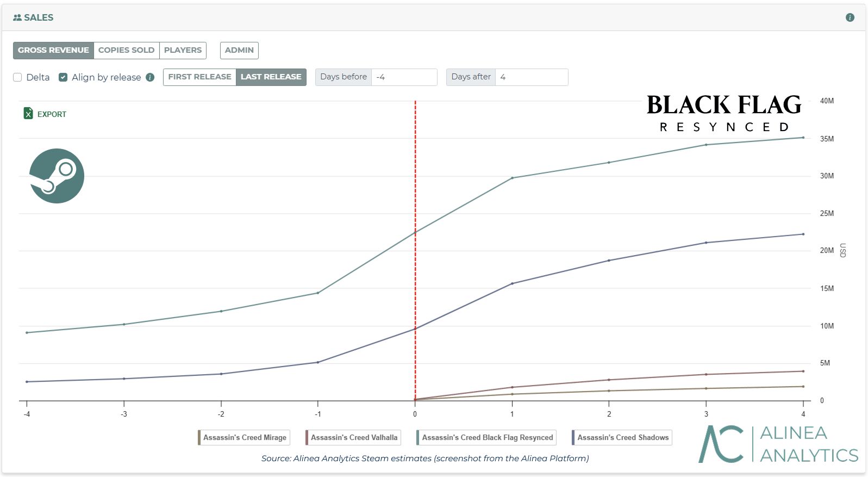This screenshot has height=477, width=868.
Task: Click the USD axis title
Action: [843, 250]
